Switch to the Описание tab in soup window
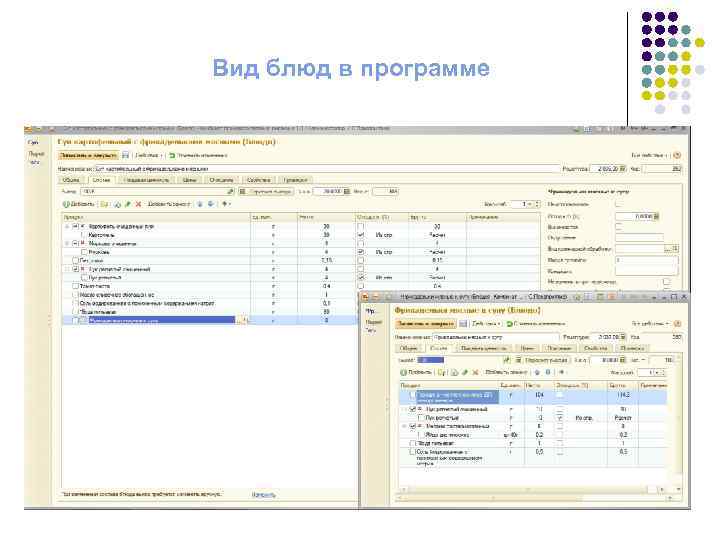720x540 pixels. [222, 180]
